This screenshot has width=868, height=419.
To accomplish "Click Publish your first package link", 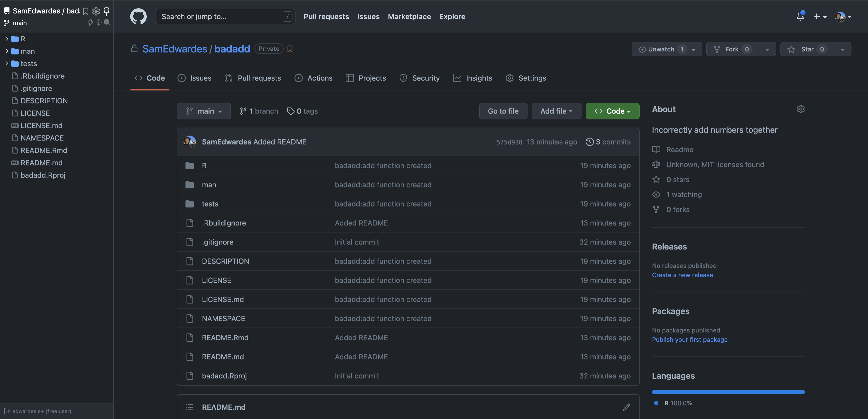I will pos(689,339).
